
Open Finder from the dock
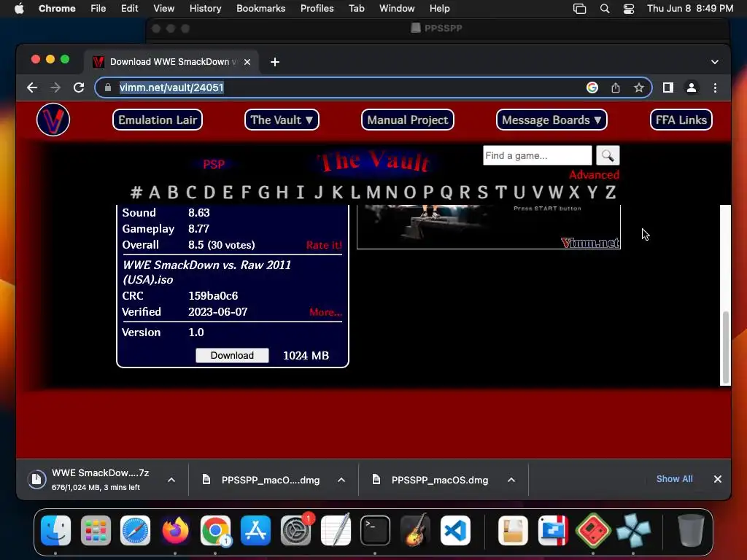tap(55, 530)
